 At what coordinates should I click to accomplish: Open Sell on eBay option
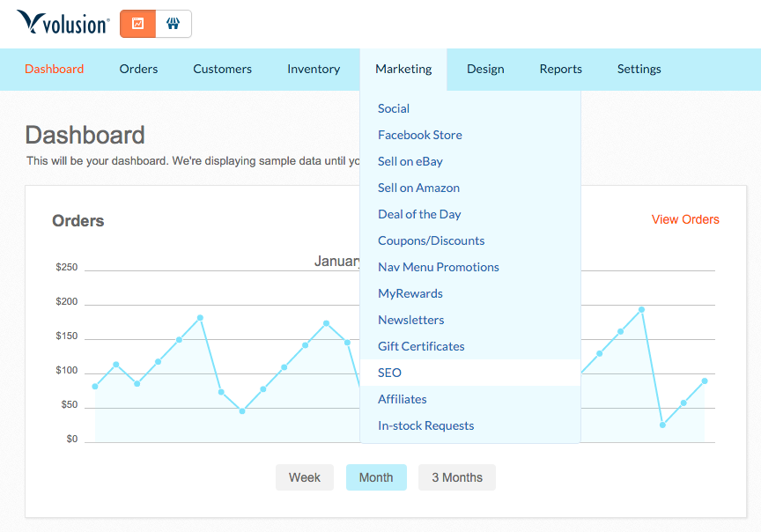coord(410,161)
